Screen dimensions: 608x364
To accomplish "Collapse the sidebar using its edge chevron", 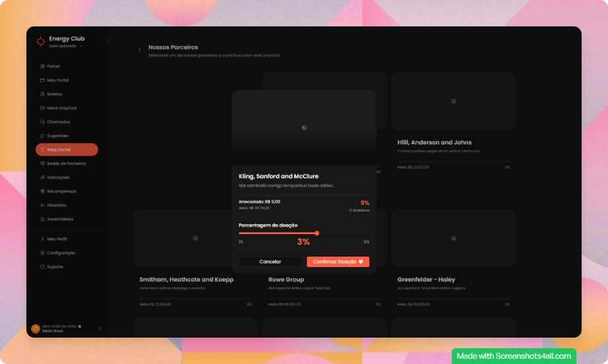I will pos(107,42).
